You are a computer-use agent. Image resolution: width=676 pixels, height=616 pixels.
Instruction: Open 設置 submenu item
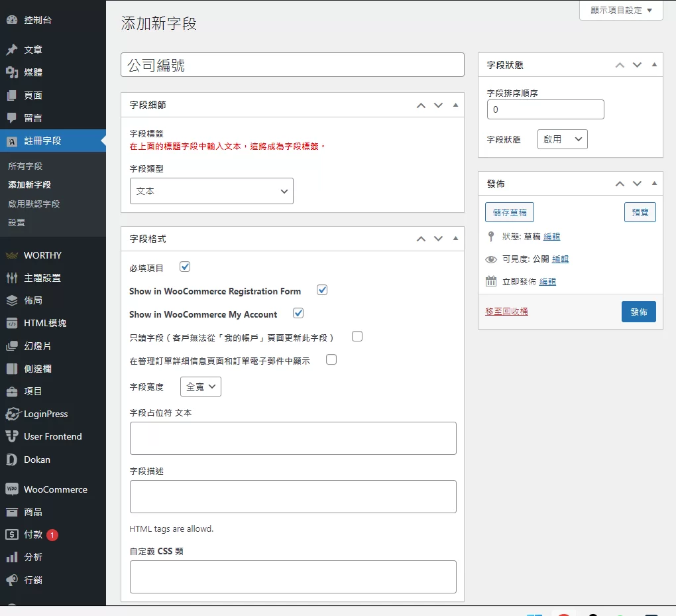17,223
